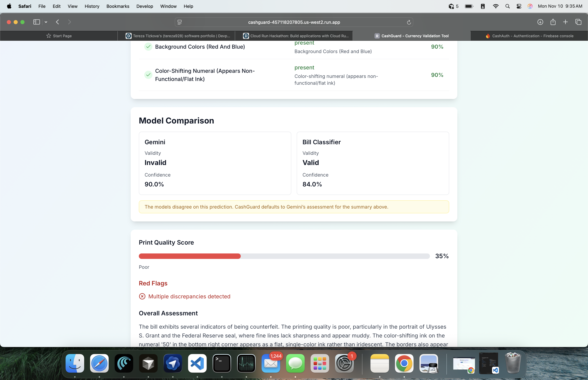The height and width of the screenshot is (380, 588).
Task: Open Spotlight search in the menu bar
Action: point(507,6)
